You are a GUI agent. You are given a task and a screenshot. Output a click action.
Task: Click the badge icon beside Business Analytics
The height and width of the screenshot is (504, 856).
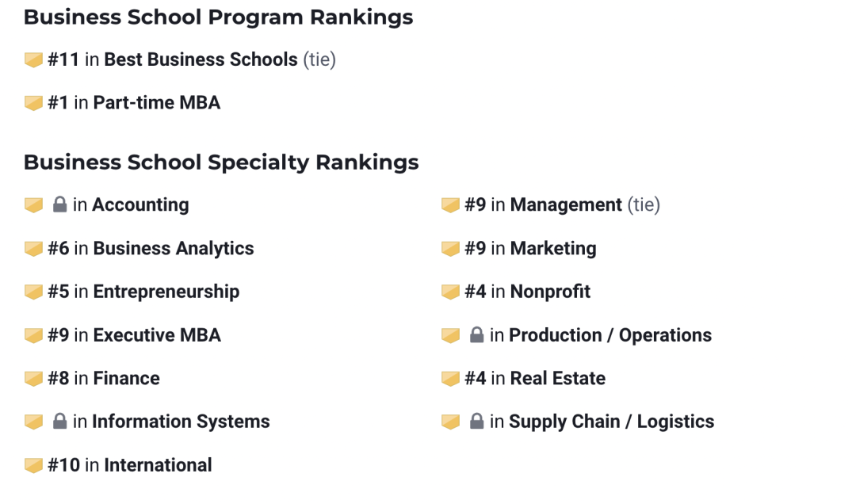(x=33, y=249)
